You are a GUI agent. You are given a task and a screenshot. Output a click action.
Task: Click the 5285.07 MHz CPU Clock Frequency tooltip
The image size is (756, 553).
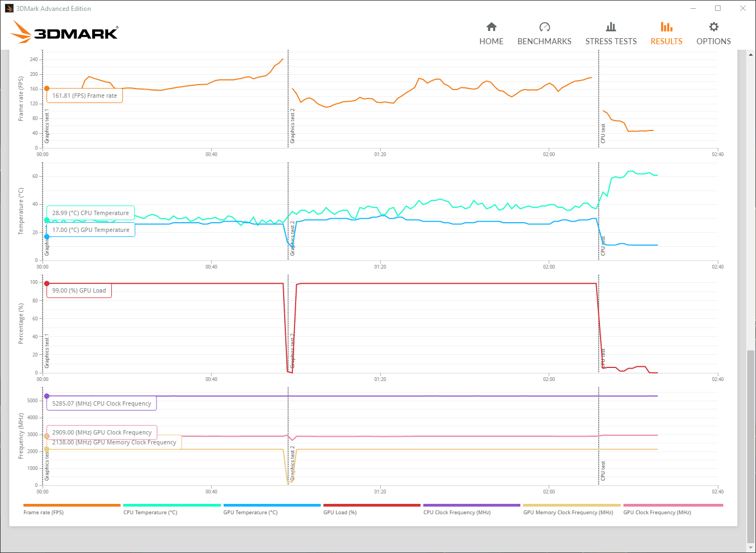point(101,403)
